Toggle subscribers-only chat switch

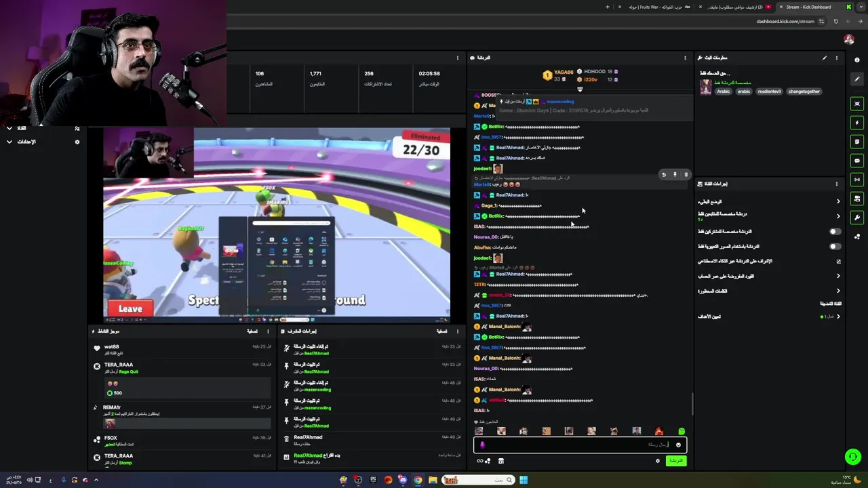point(835,232)
